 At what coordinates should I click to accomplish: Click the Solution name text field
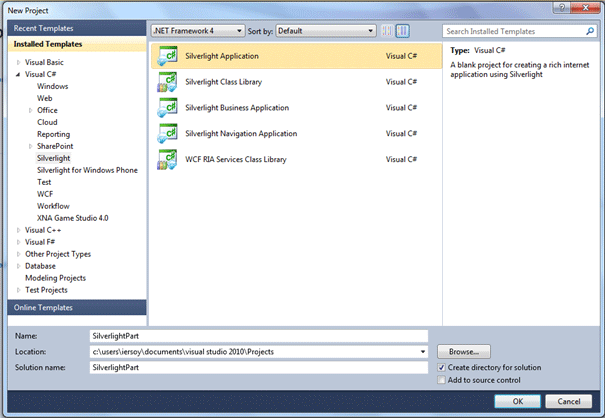tap(259, 367)
